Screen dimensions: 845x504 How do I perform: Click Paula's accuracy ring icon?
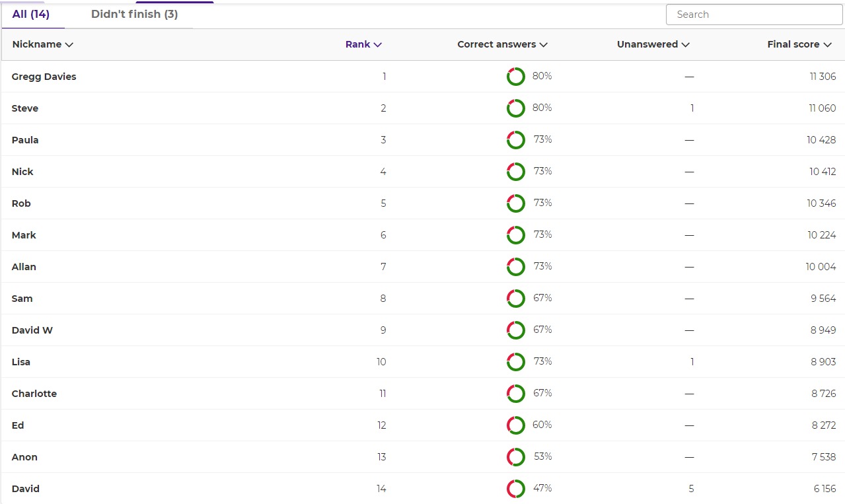[516, 140]
